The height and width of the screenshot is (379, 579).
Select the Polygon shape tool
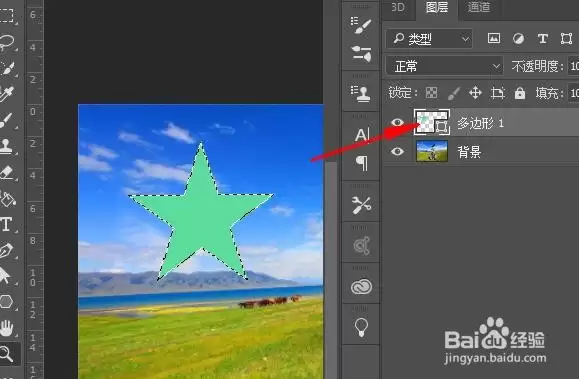[6, 302]
